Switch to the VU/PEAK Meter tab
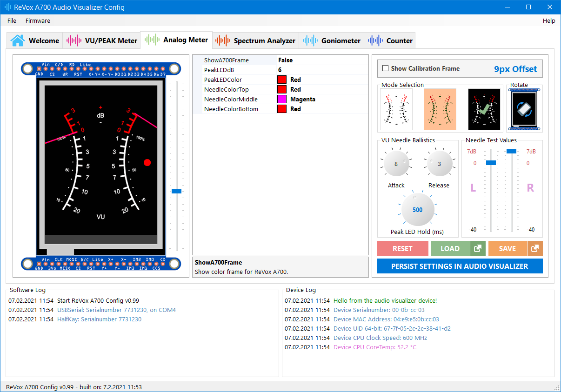Screen dimensions: 561x392 coord(102,40)
